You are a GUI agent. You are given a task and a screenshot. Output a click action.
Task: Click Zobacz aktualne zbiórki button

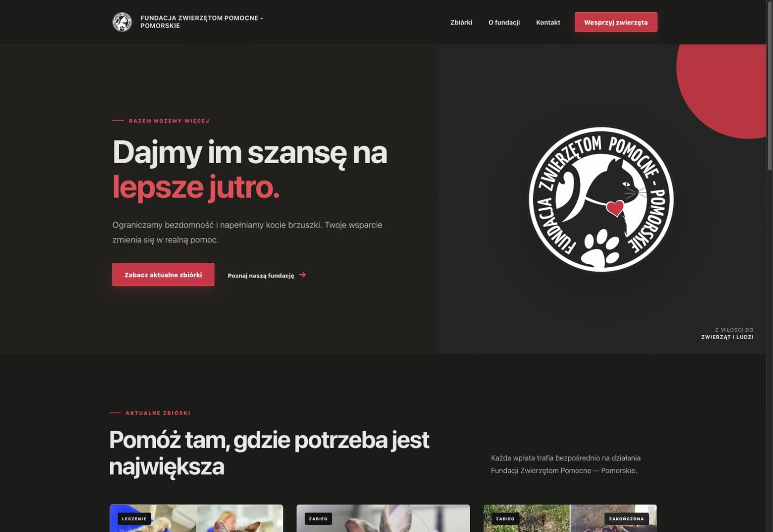(x=163, y=275)
